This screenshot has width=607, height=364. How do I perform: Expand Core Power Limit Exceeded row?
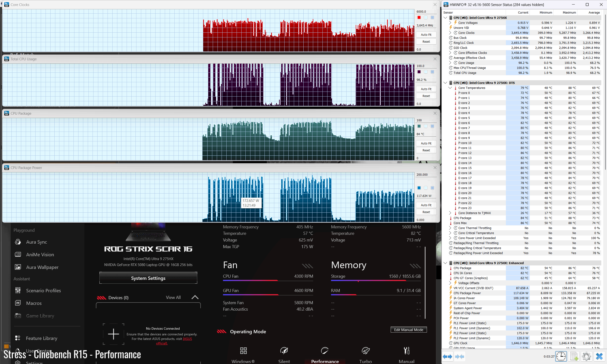click(450, 238)
